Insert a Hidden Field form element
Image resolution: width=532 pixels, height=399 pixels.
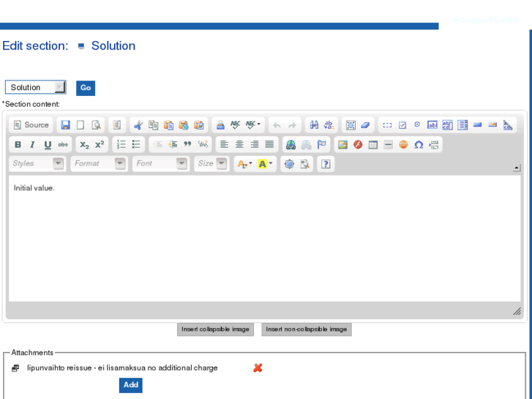click(508, 125)
